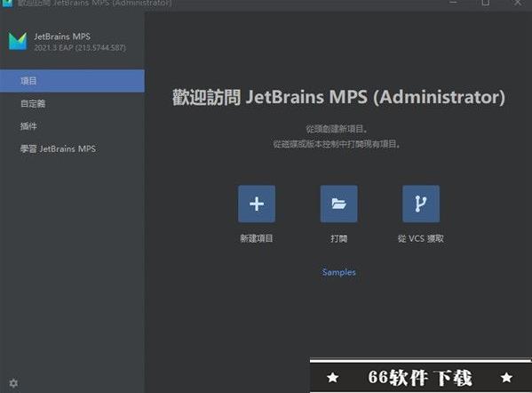The image size is (532, 393).
Task: Open the settings gear in sidebar bottom
Action: 13,383
